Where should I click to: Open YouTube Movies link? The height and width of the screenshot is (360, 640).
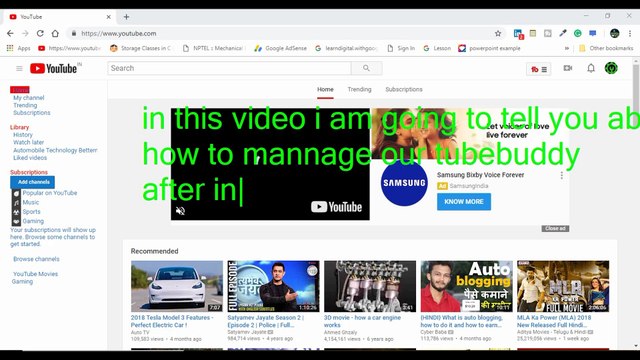[x=36, y=274]
